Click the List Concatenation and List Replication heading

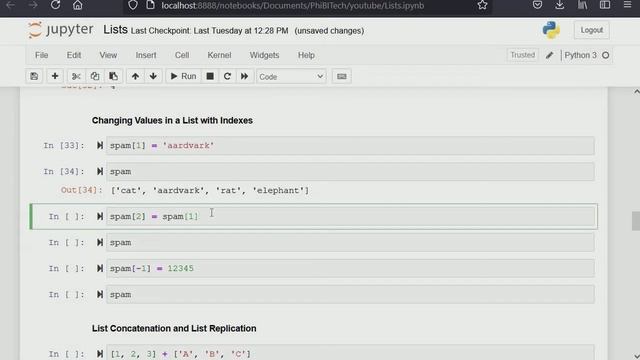point(174,329)
